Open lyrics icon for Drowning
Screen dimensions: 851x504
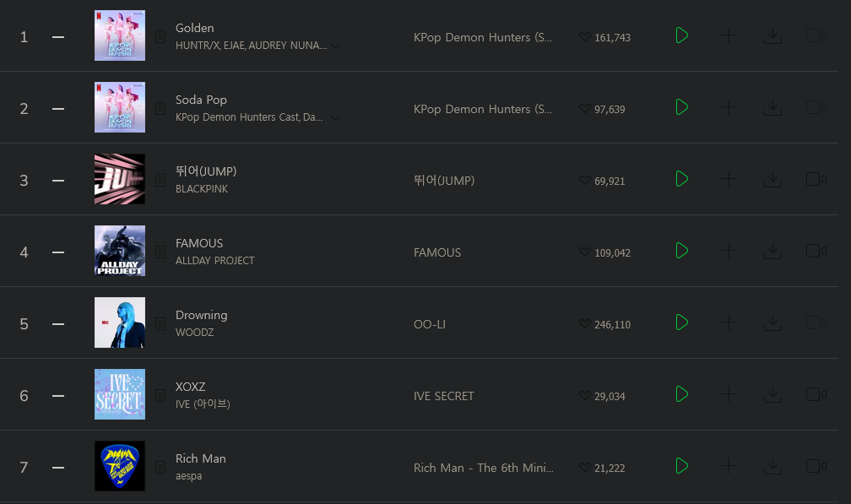[160, 323]
